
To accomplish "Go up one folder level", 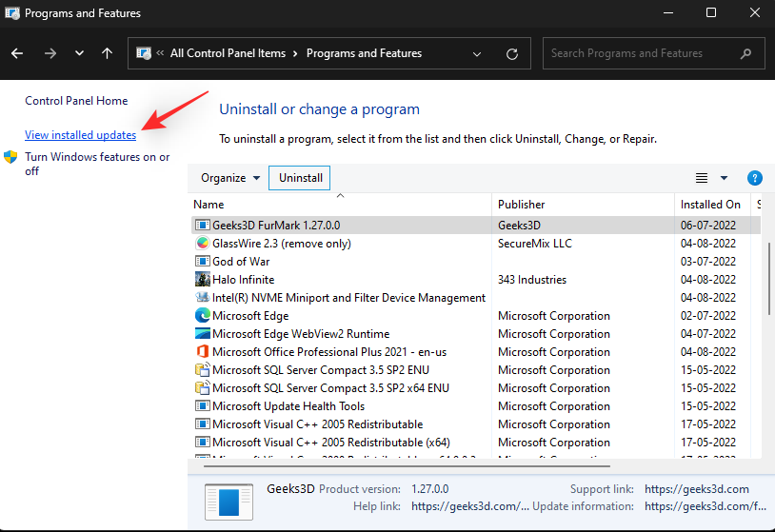I will pyautogui.click(x=108, y=53).
